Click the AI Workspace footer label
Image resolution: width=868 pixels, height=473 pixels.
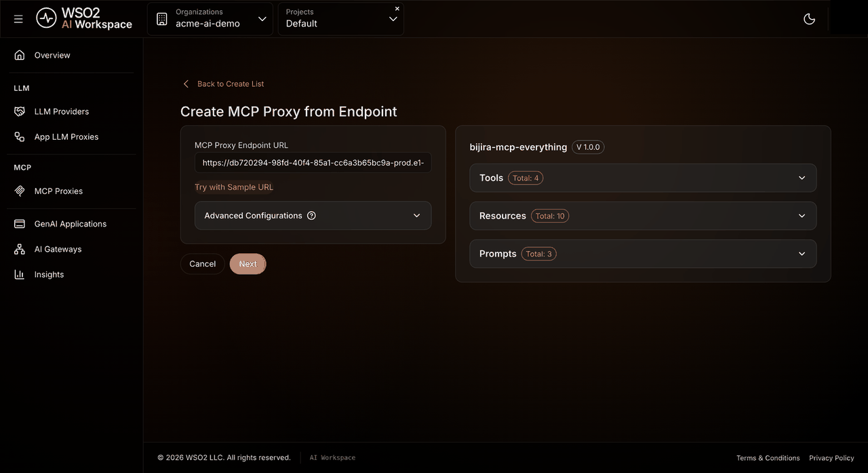[x=332, y=458]
